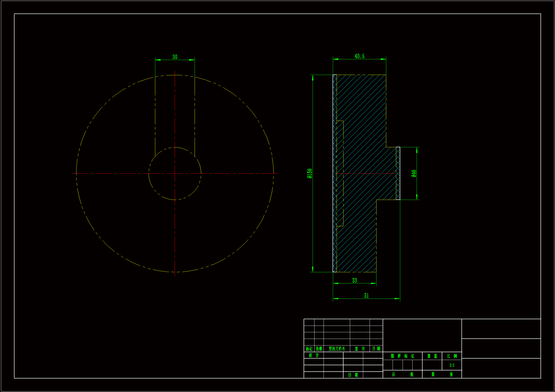Click the 30 width dimension text

pyautogui.click(x=175, y=57)
